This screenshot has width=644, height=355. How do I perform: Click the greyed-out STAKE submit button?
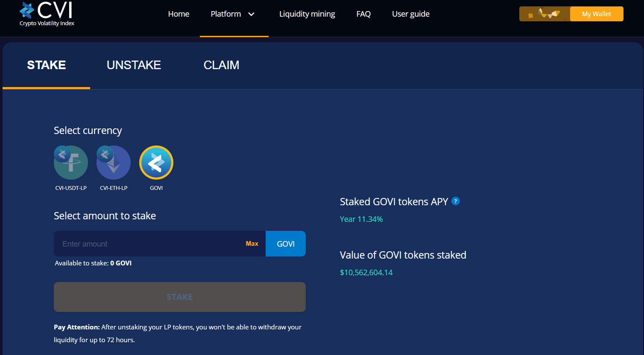(x=180, y=297)
